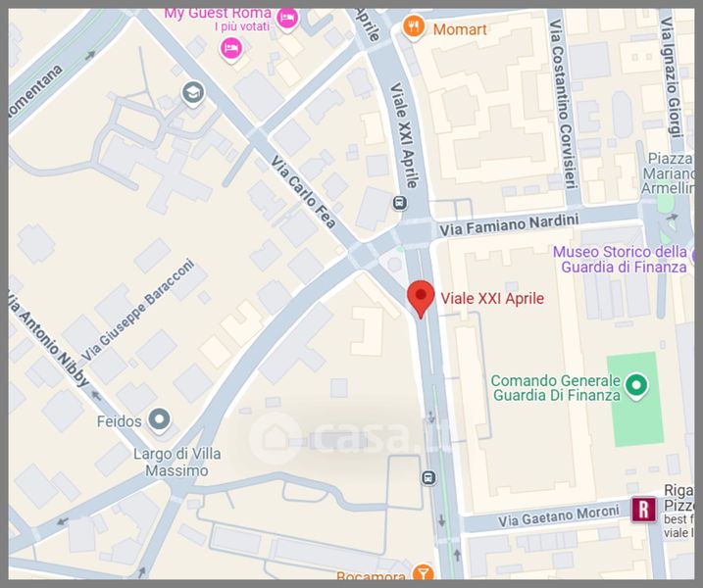The width and height of the screenshot is (703, 588).
Task: Click the Bocamora cocktail bar icon
Action: (x=421, y=572)
